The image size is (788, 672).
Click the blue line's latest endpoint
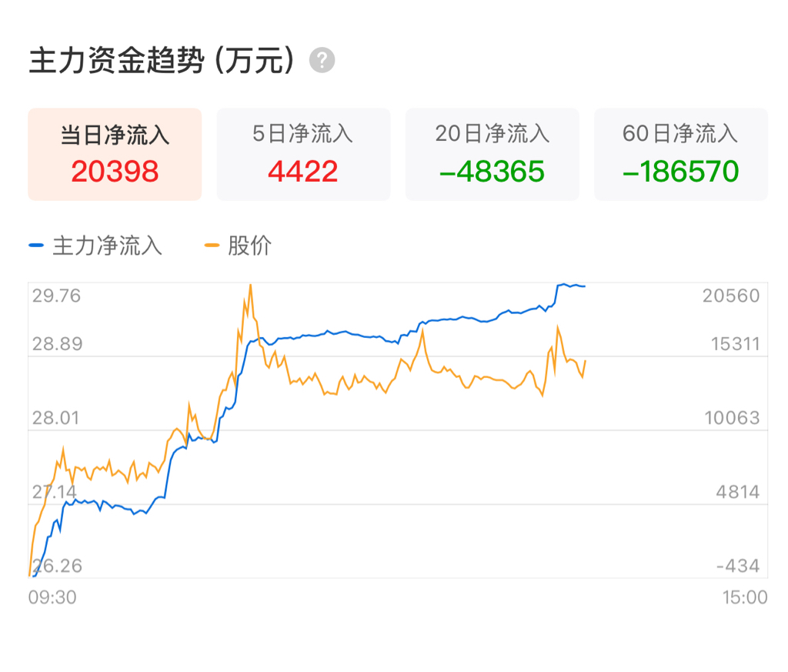click(x=584, y=286)
